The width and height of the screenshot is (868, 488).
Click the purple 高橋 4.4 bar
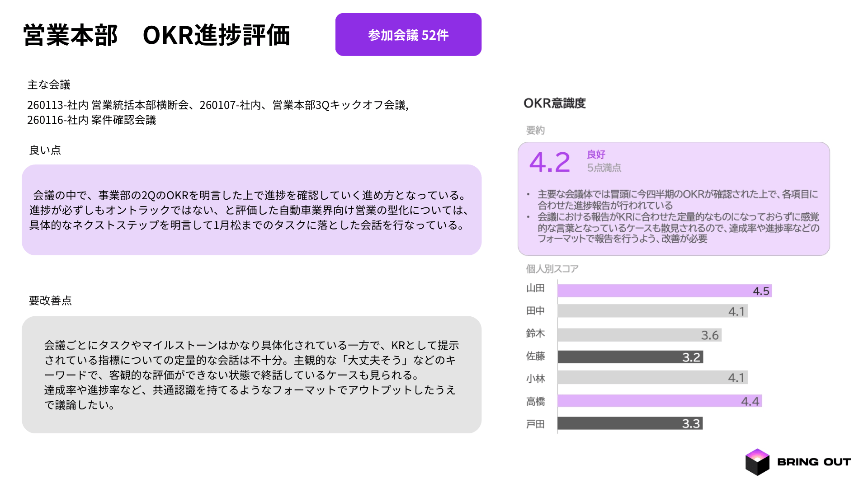(660, 401)
